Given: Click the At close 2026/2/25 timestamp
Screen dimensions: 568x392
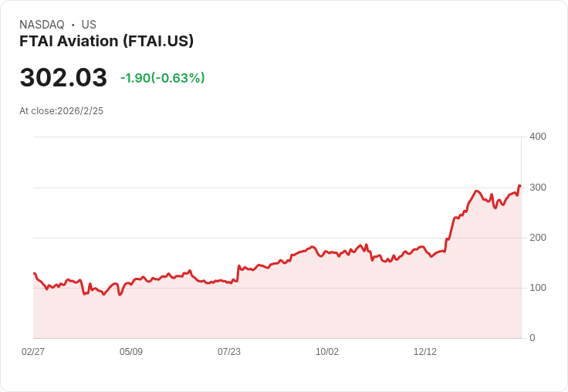Looking at the screenshot, I should click(x=61, y=111).
